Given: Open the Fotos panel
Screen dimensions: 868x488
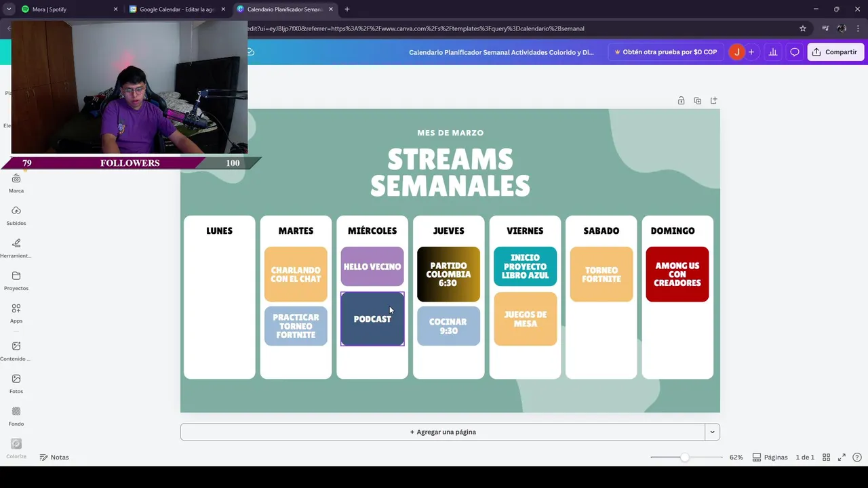Looking at the screenshot, I should [x=16, y=384].
